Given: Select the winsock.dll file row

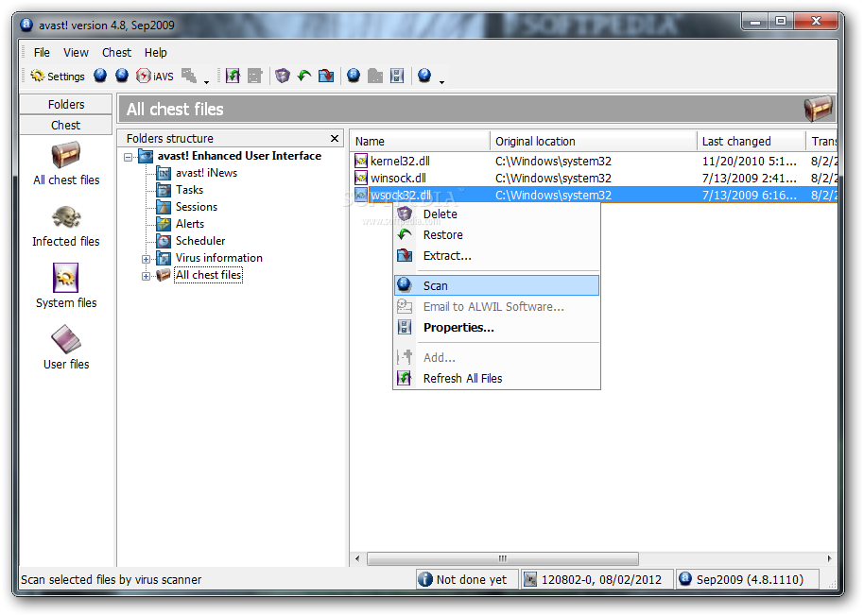Looking at the screenshot, I should click(x=594, y=178).
